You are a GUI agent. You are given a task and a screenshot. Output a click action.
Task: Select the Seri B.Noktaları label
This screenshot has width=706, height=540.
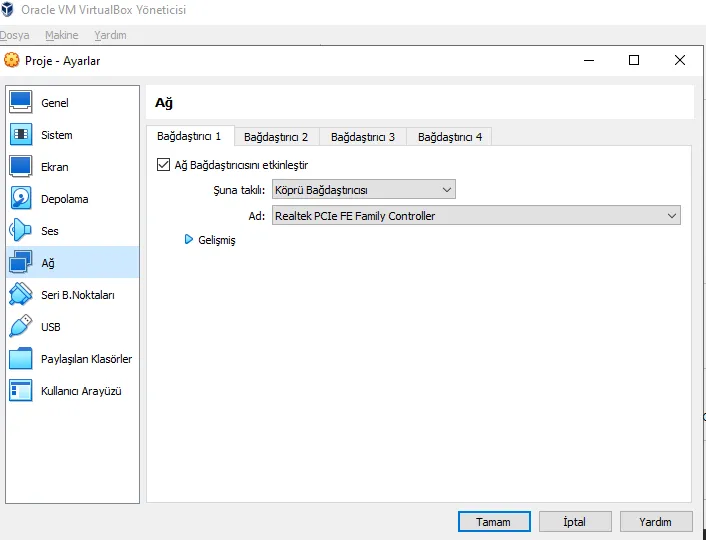coord(78,295)
